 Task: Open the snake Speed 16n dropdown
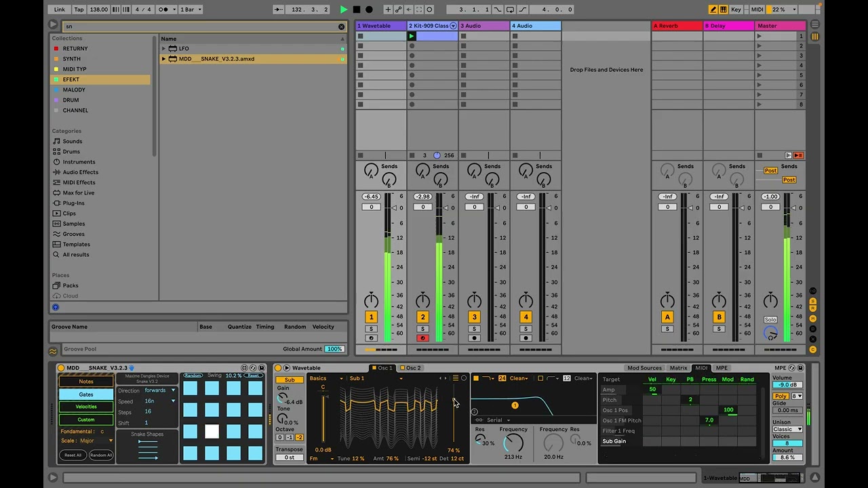coord(159,401)
